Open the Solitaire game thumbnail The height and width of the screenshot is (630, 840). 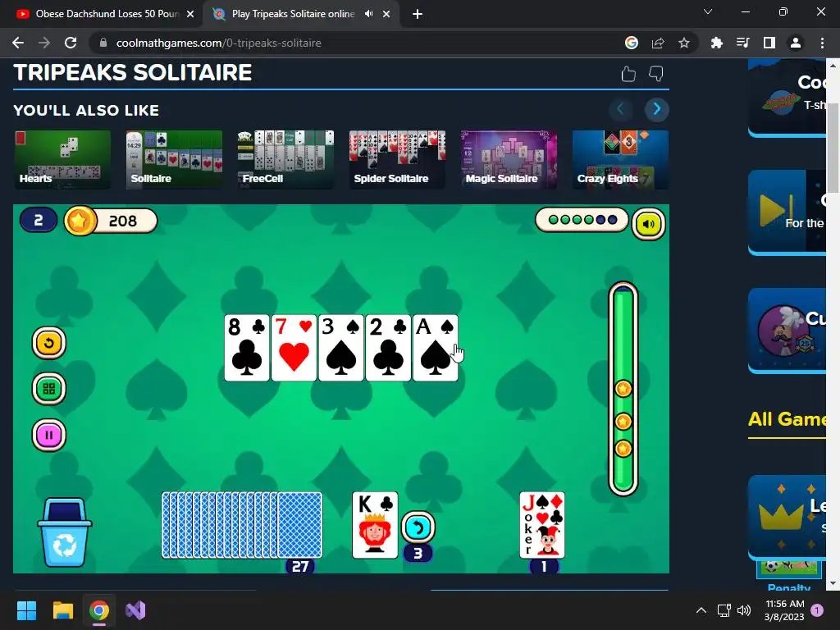coord(174,160)
